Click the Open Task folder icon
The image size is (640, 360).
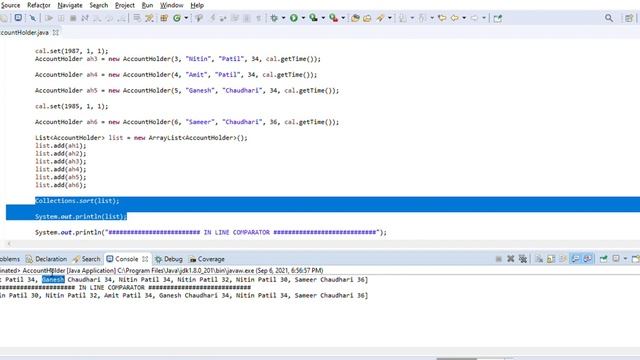(367, 18)
